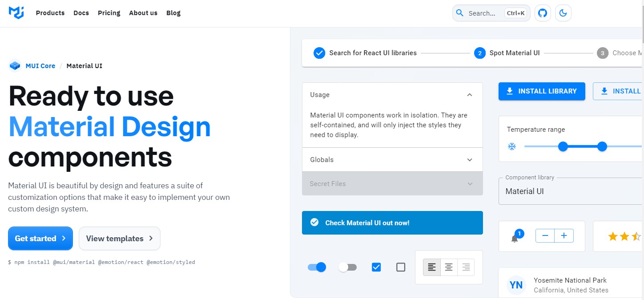Click the MUI logo icon
Screen dimensions: 644x300
pyautogui.click(x=16, y=13)
